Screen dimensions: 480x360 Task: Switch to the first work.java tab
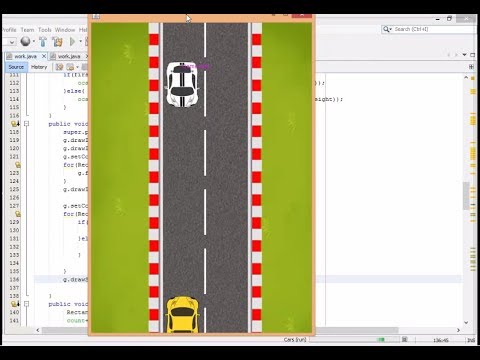tap(25, 56)
